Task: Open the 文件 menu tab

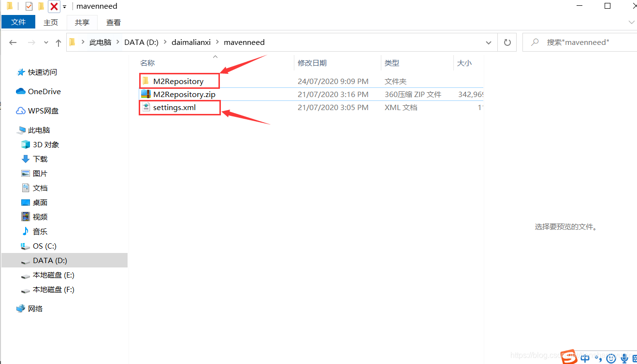Action: (18, 22)
